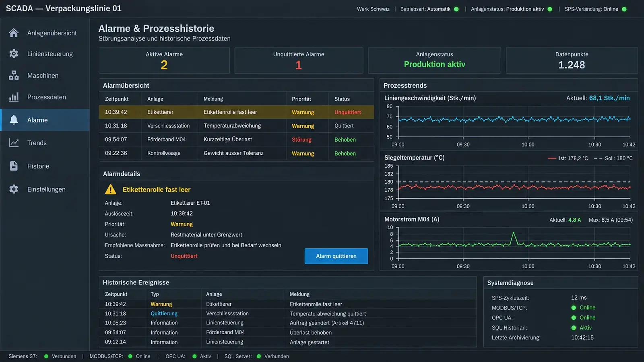Click the home icon for Anlagenübersicht
This screenshot has width=644, height=362.
point(14,33)
